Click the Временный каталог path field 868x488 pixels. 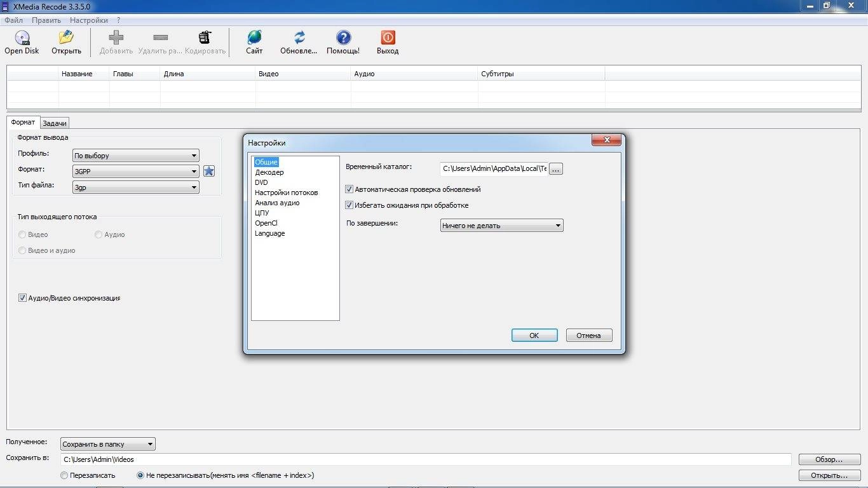pos(494,169)
